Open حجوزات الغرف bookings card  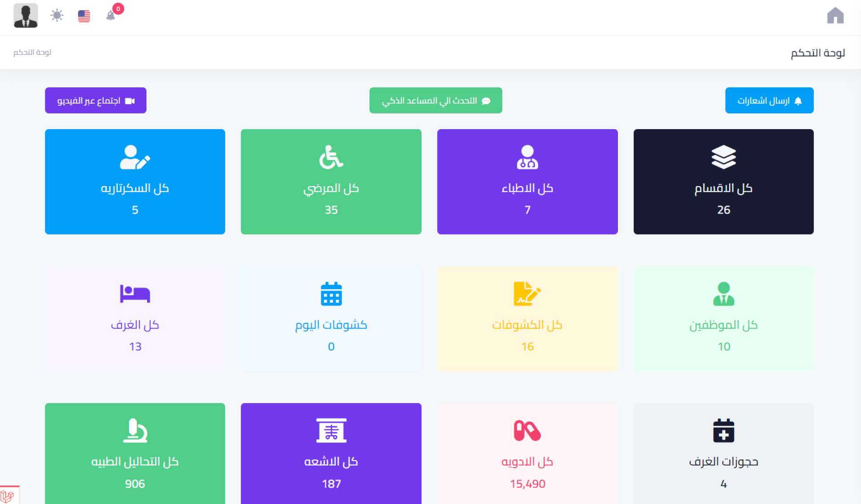pos(723,453)
